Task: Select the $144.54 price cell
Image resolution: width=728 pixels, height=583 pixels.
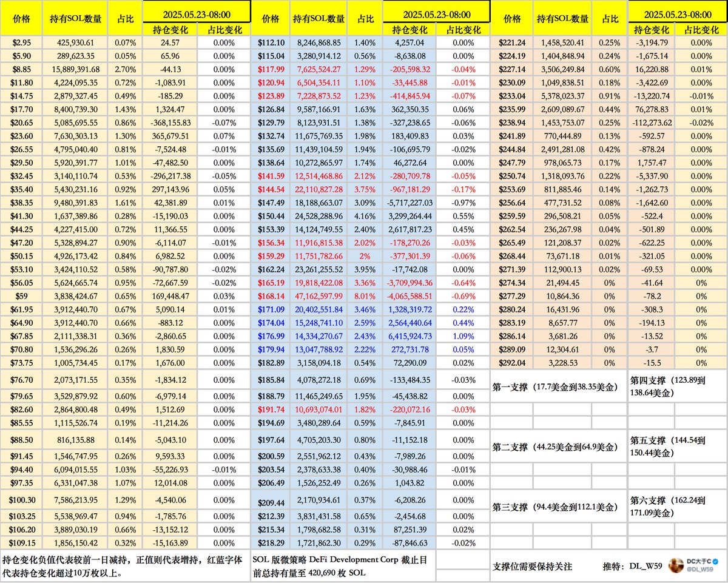Action: point(271,189)
